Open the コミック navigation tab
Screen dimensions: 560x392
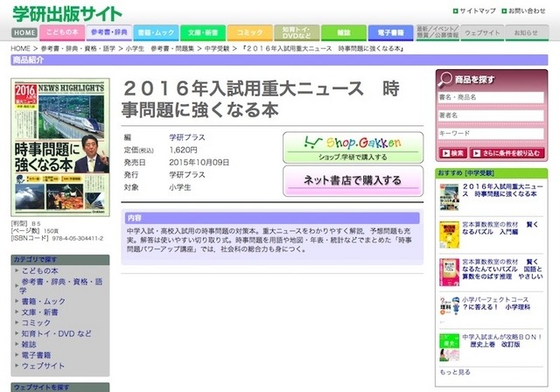point(249,32)
